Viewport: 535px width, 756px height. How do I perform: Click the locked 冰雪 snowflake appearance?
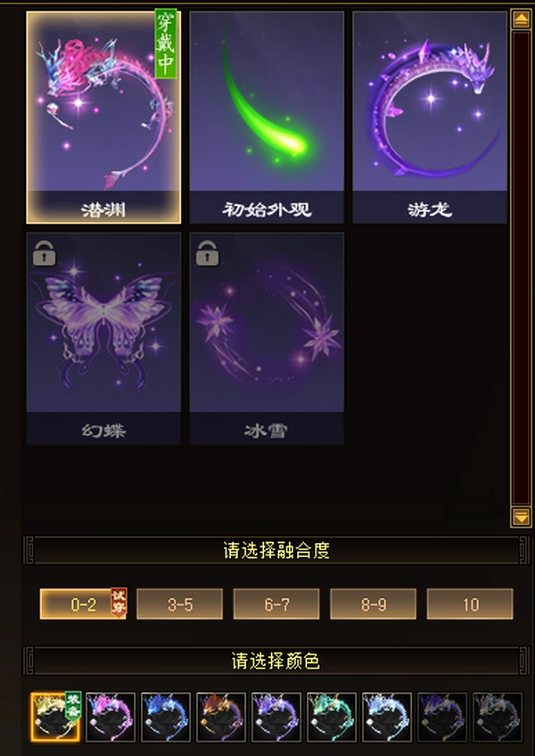[x=267, y=338]
